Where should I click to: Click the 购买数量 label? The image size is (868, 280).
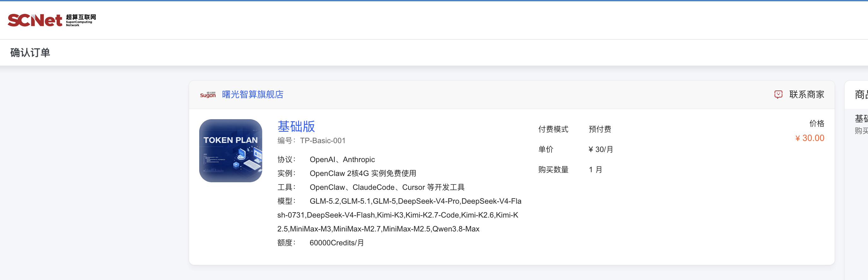[x=553, y=170]
